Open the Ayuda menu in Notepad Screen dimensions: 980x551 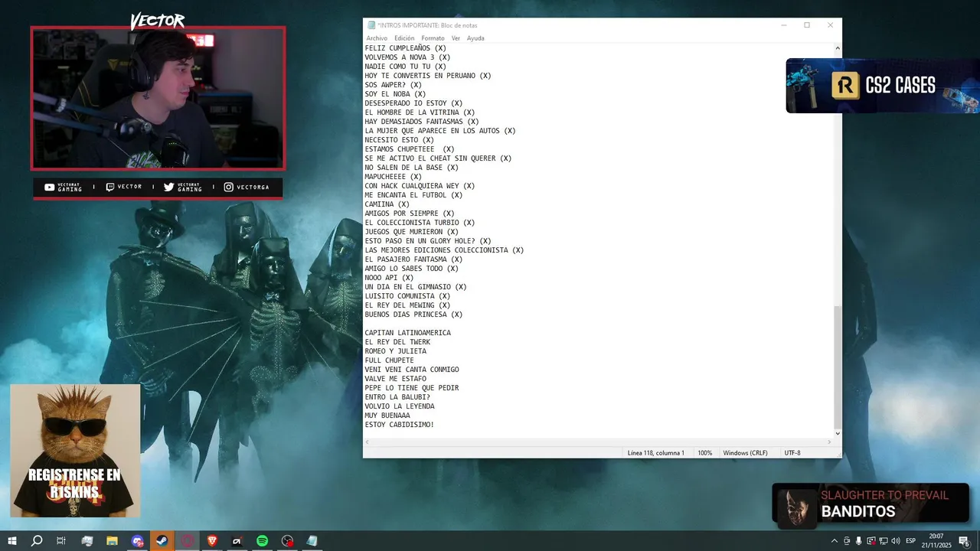(x=475, y=38)
